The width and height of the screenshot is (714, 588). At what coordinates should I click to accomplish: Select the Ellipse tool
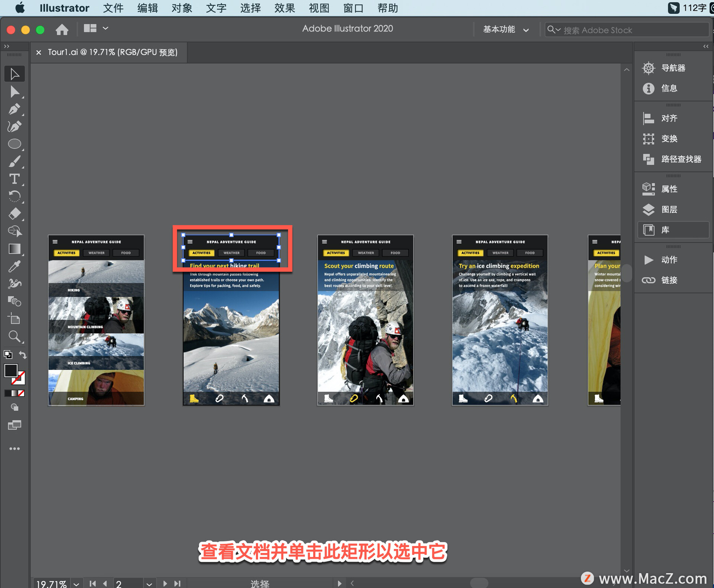(15, 144)
